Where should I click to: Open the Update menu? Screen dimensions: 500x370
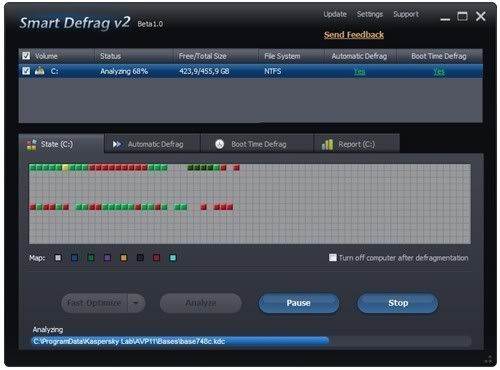(x=335, y=14)
